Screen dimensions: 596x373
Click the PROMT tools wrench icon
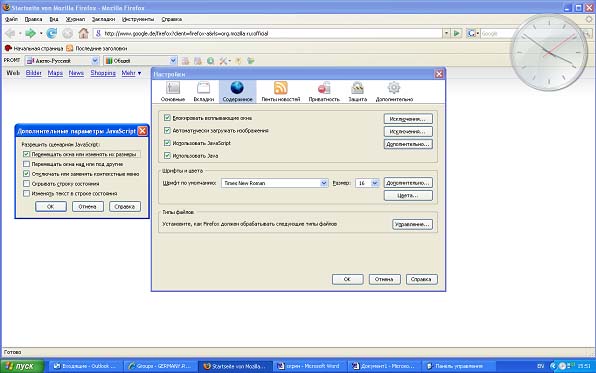pos(223,61)
